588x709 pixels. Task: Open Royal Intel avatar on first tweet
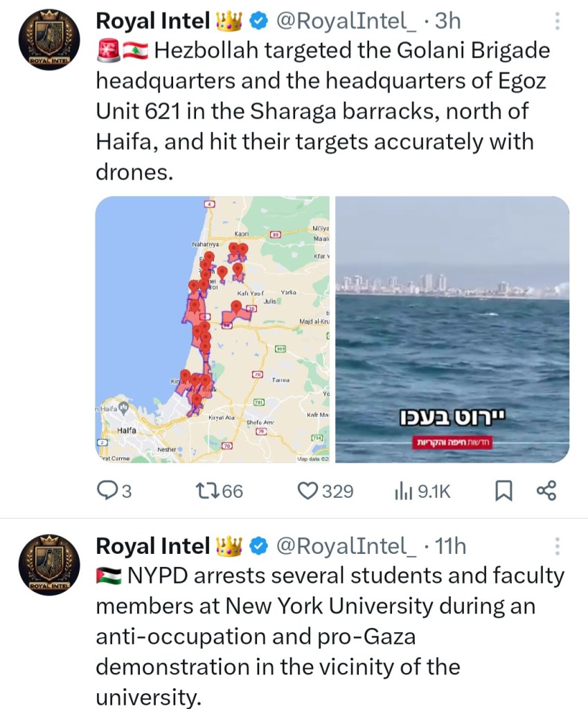(46, 42)
